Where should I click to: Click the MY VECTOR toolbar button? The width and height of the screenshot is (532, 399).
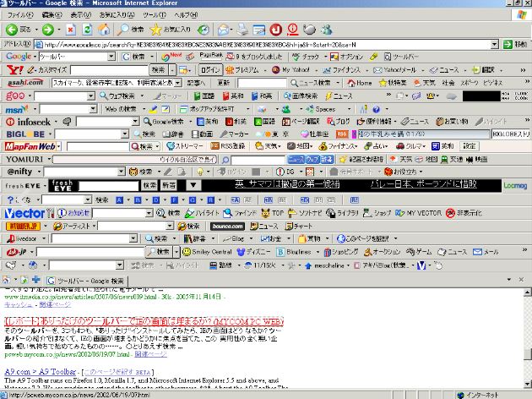(x=418, y=213)
